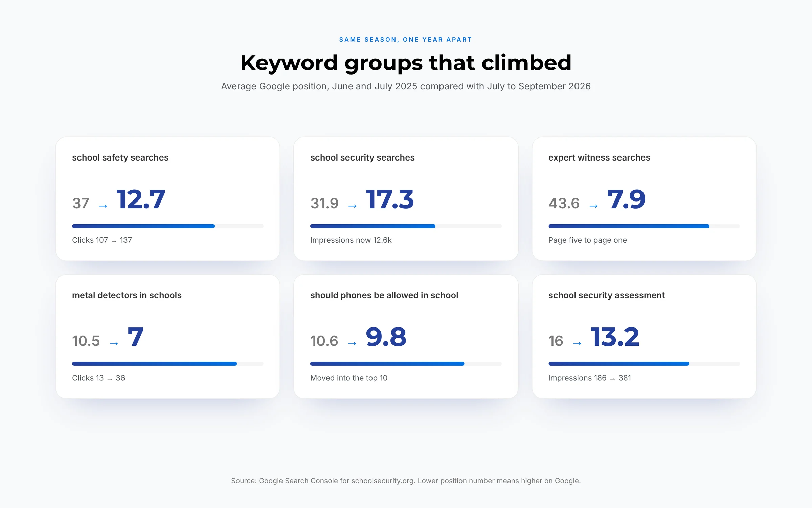Select the 'school security searches' card title
Screen dimensions: 812x508
pyautogui.click(x=362, y=158)
